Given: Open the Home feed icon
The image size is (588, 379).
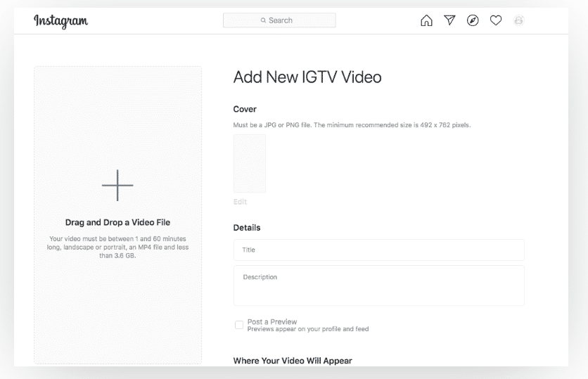Looking at the screenshot, I should 426,20.
